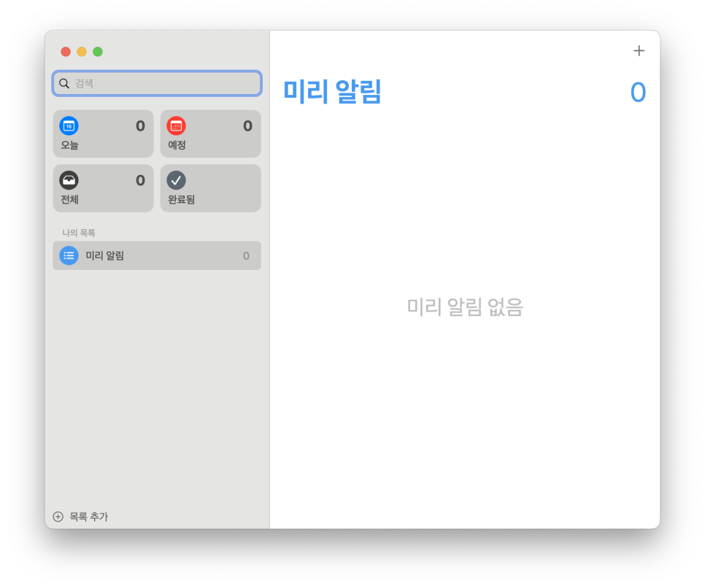Click the 미리 알림 list title heading

click(x=332, y=91)
